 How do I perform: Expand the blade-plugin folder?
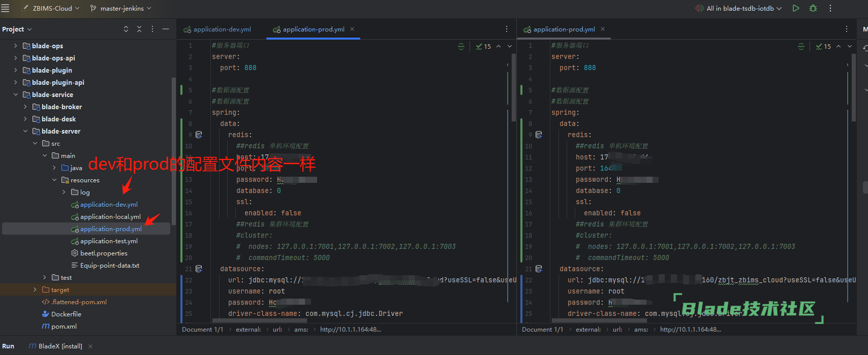15,70
